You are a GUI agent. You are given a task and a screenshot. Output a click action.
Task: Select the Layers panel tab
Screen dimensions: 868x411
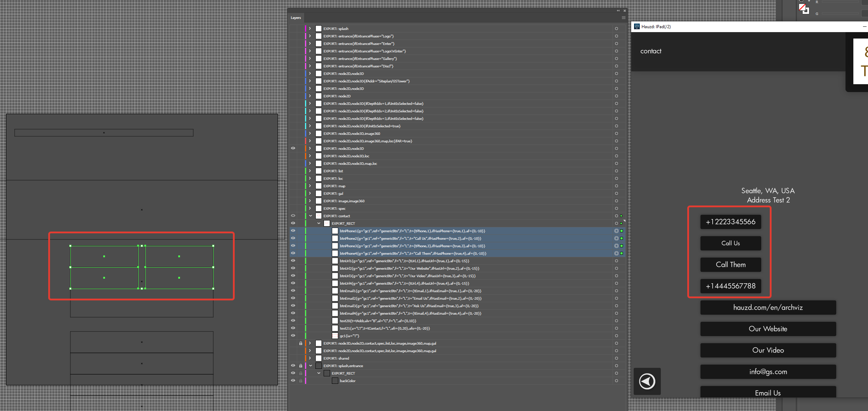click(x=295, y=18)
